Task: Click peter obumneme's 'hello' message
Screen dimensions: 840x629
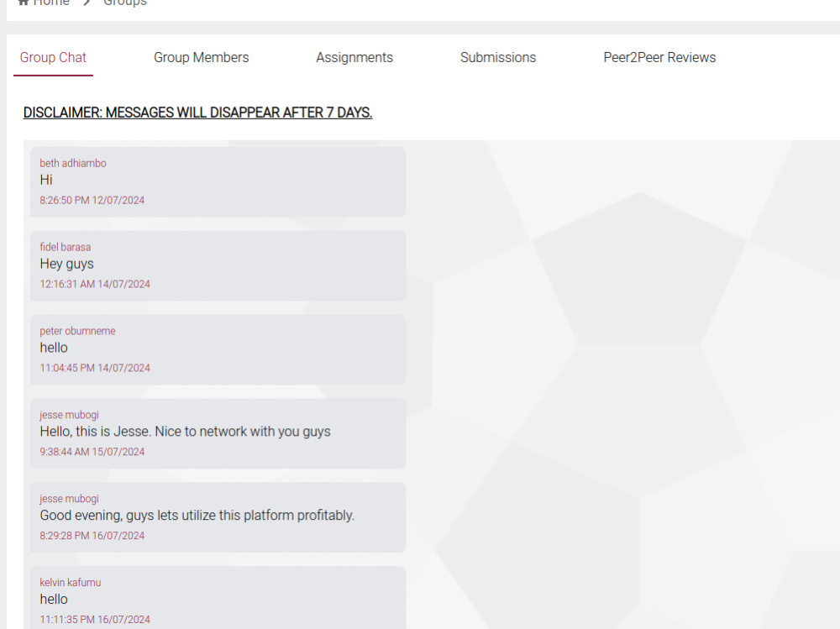Action: click(54, 348)
